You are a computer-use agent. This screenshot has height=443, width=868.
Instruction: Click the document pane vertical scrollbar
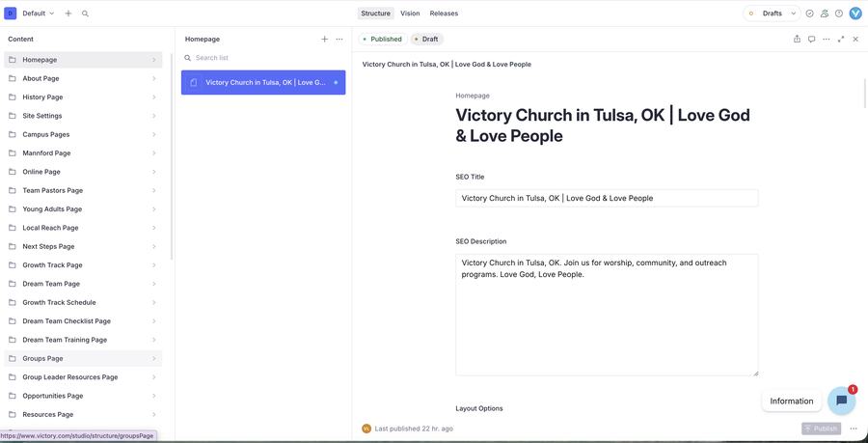coord(865,95)
